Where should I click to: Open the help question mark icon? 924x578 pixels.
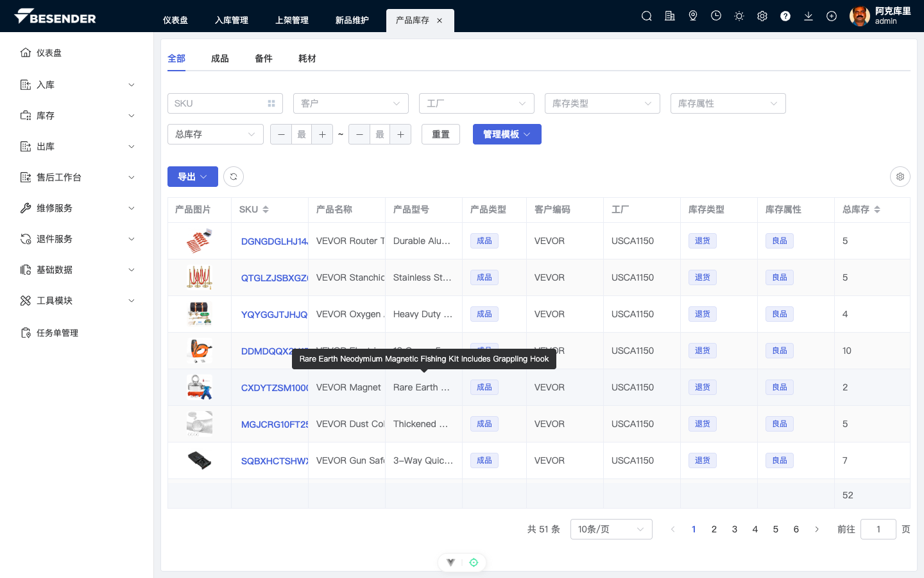(x=785, y=16)
